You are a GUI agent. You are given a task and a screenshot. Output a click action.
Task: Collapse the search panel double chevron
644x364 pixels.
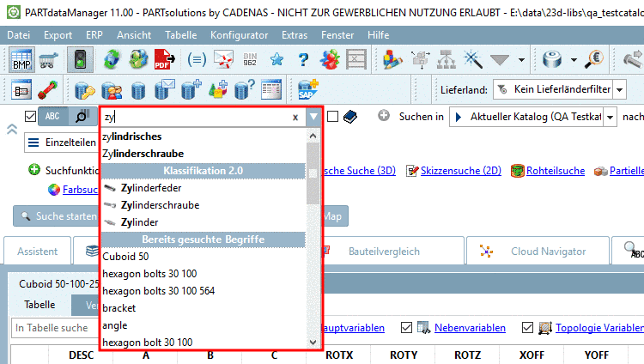(12, 129)
